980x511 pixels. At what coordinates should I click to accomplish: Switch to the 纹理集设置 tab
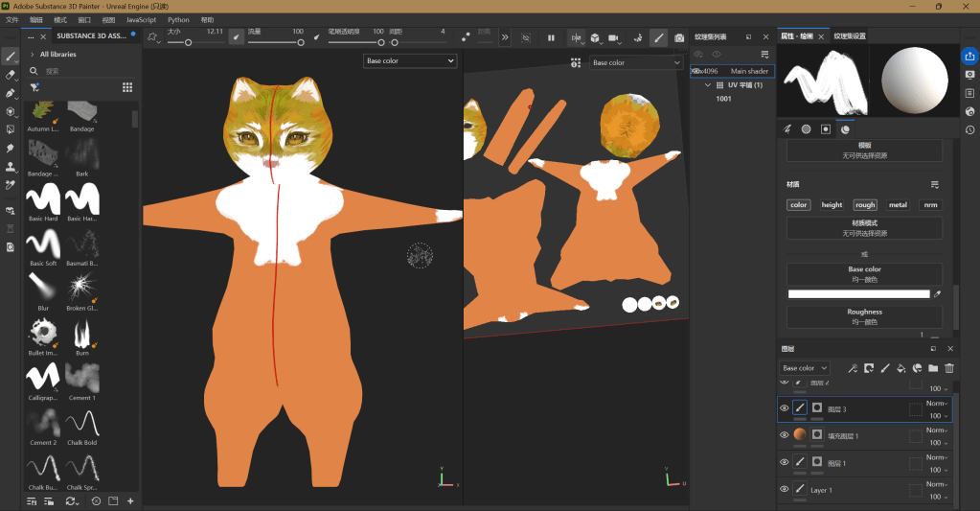pos(850,36)
